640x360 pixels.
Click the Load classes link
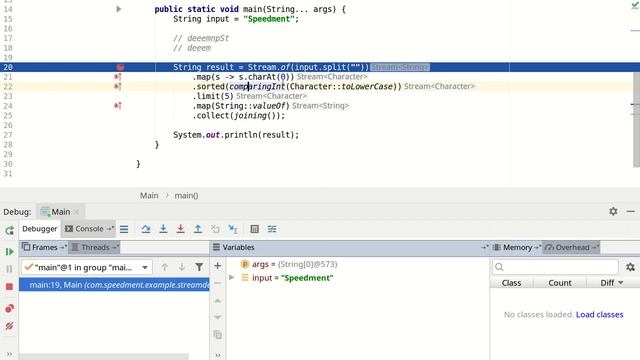[600, 315]
